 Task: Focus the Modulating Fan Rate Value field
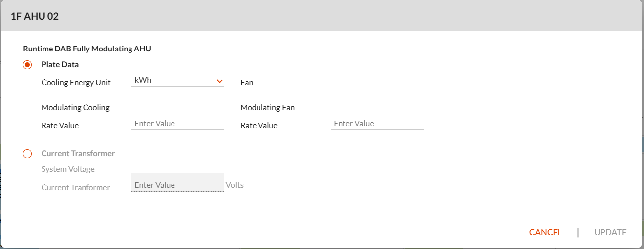[377, 124]
